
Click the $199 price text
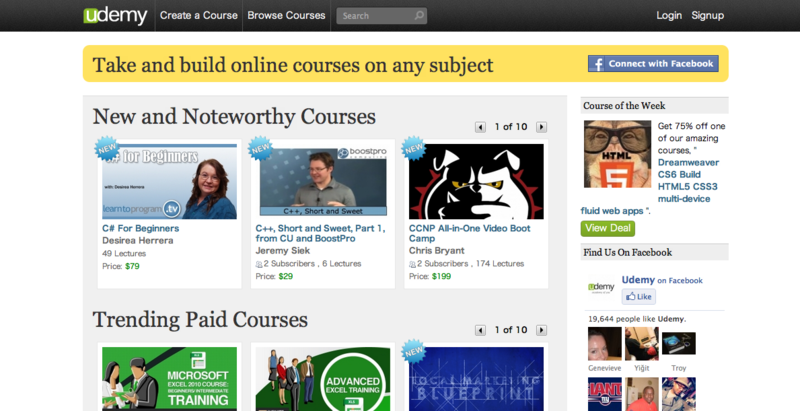441,276
